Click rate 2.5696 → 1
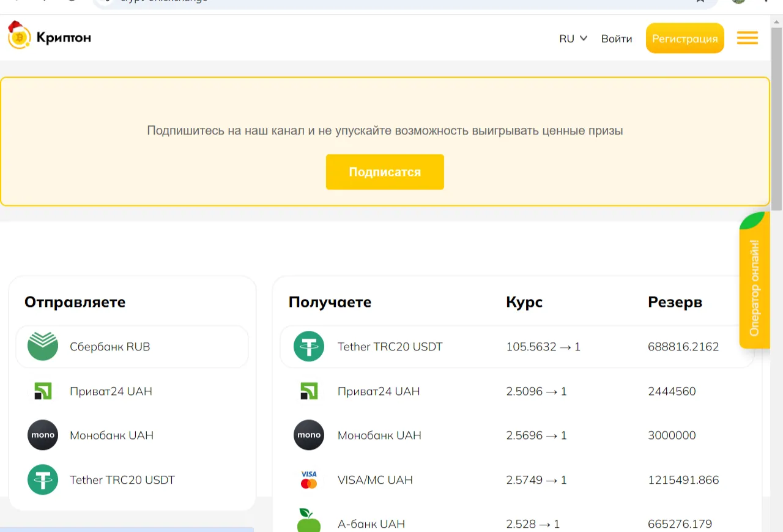 tap(536, 435)
